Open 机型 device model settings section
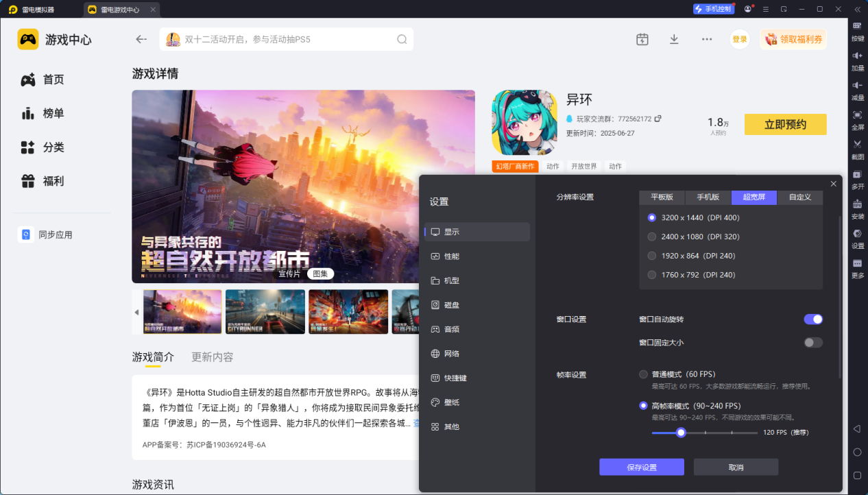868x495 pixels. 477,280
